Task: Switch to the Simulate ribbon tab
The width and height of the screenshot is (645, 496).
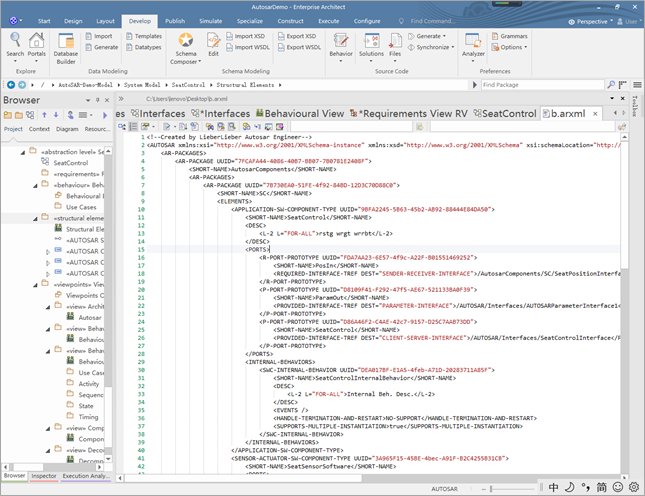Action: coord(211,21)
